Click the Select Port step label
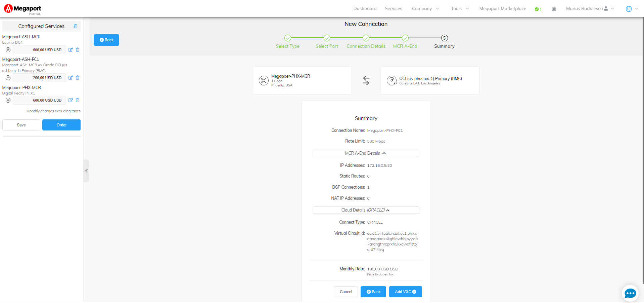 pos(327,46)
